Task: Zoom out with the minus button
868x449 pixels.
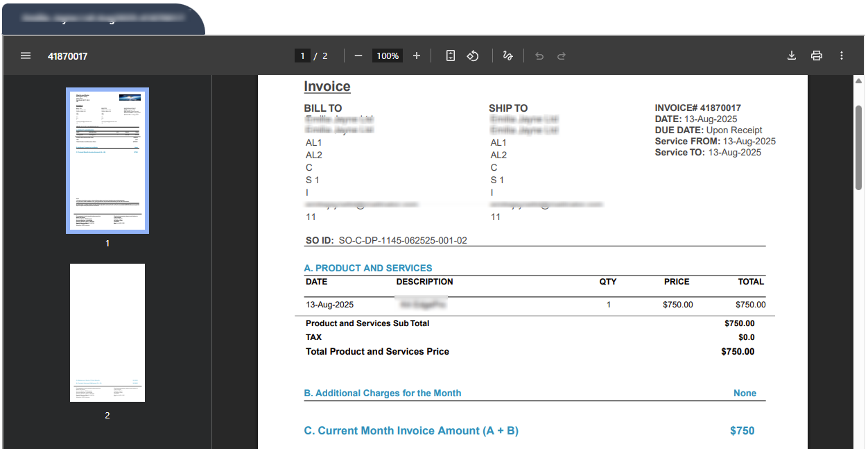Action: [358, 56]
